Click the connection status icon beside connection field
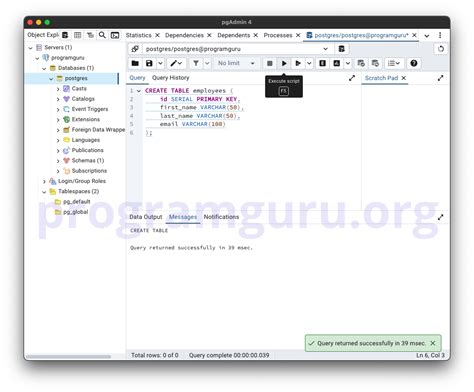The image size is (474, 392). pos(135,49)
